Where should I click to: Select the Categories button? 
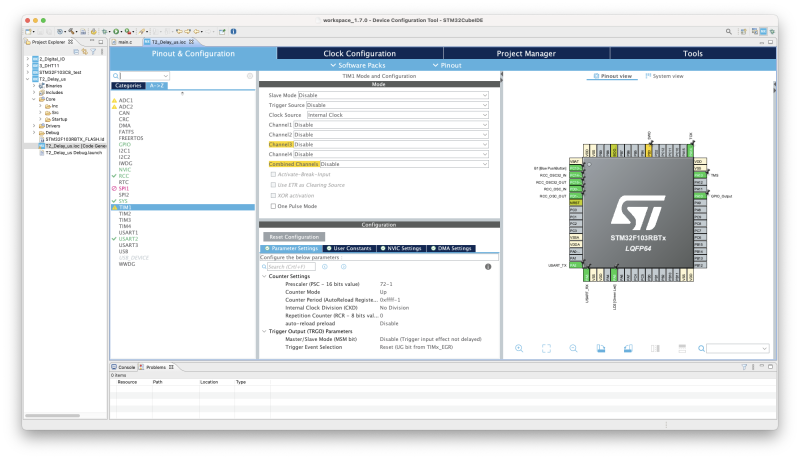point(128,86)
